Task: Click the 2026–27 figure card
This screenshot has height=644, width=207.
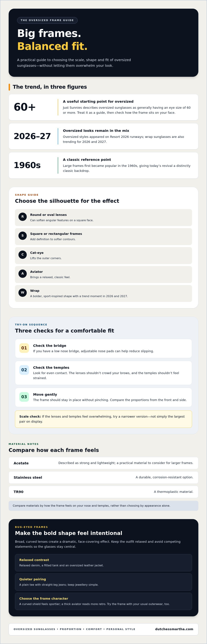Action: point(103,136)
